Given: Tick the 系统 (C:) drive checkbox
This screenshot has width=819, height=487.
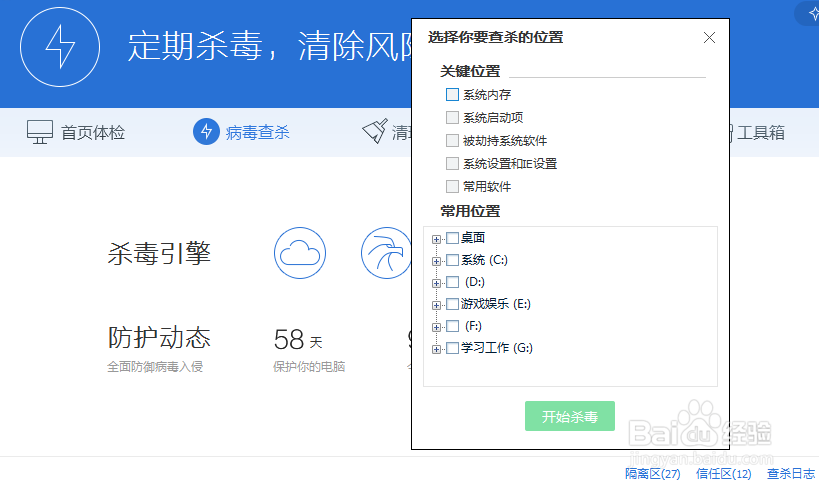Looking at the screenshot, I should pyautogui.click(x=452, y=260).
